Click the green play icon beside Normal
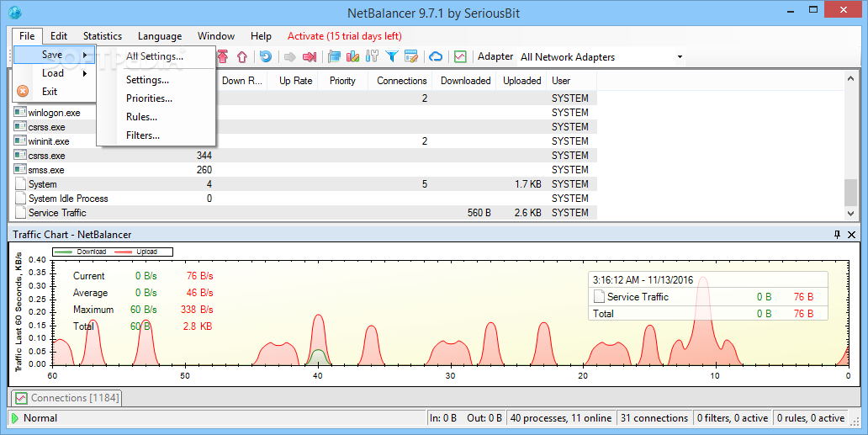 15,418
